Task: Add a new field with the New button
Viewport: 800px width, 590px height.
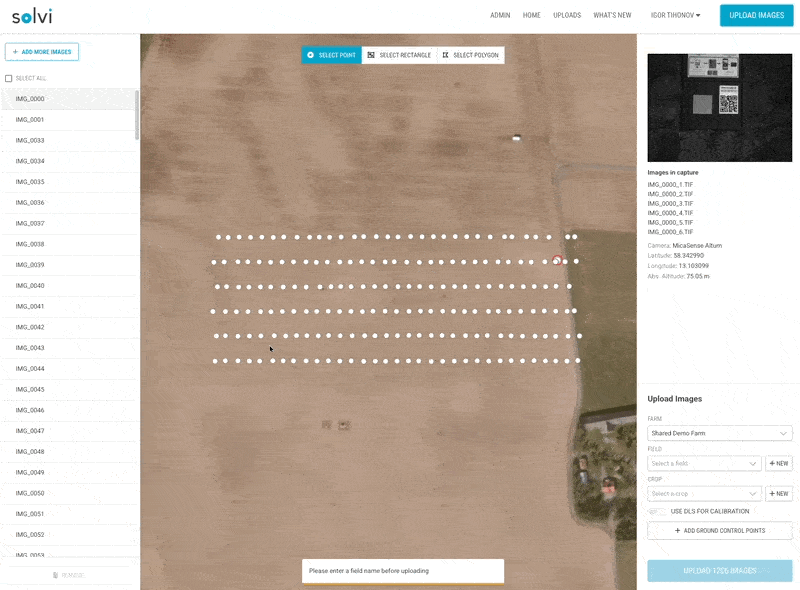Action: [x=779, y=463]
